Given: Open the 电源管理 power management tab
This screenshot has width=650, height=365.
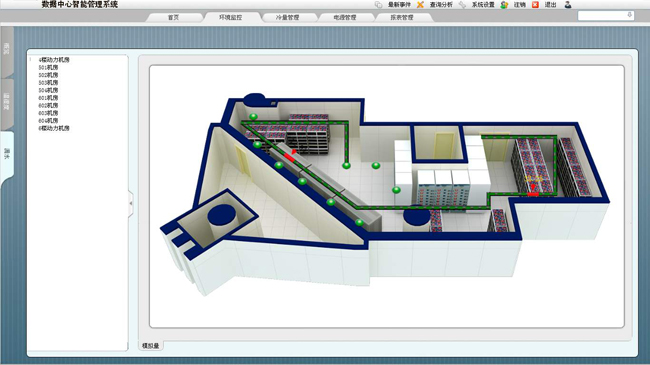Looking at the screenshot, I should (x=344, y=17).
